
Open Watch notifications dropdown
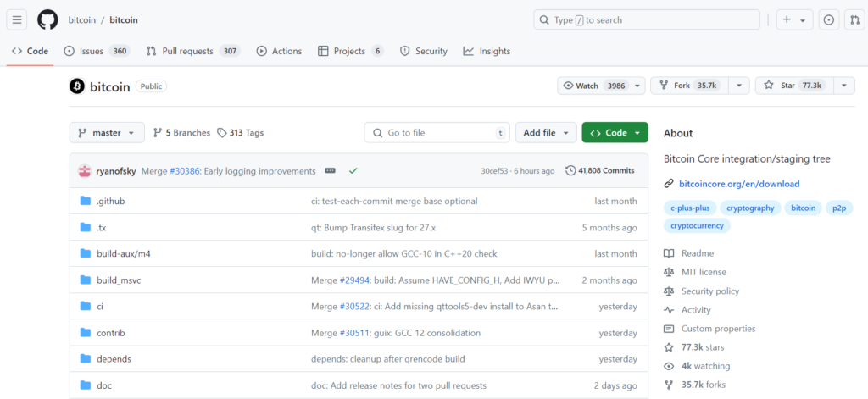[601, 86]
